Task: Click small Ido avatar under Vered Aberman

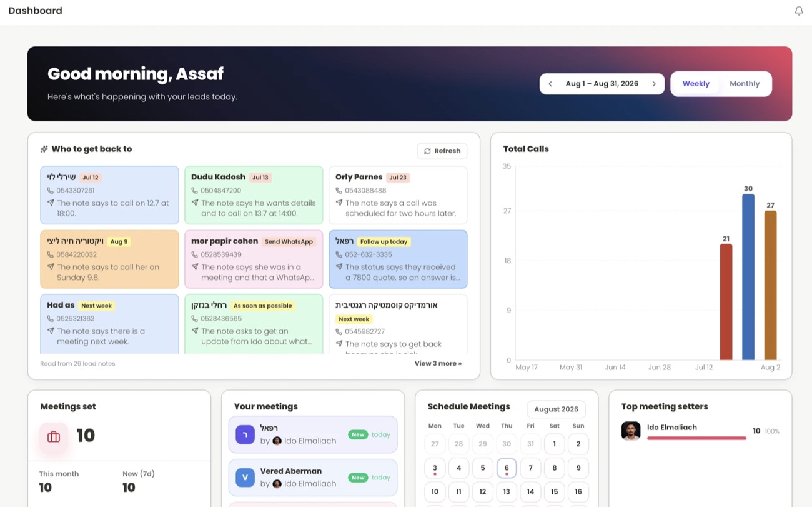Action: 277,484
